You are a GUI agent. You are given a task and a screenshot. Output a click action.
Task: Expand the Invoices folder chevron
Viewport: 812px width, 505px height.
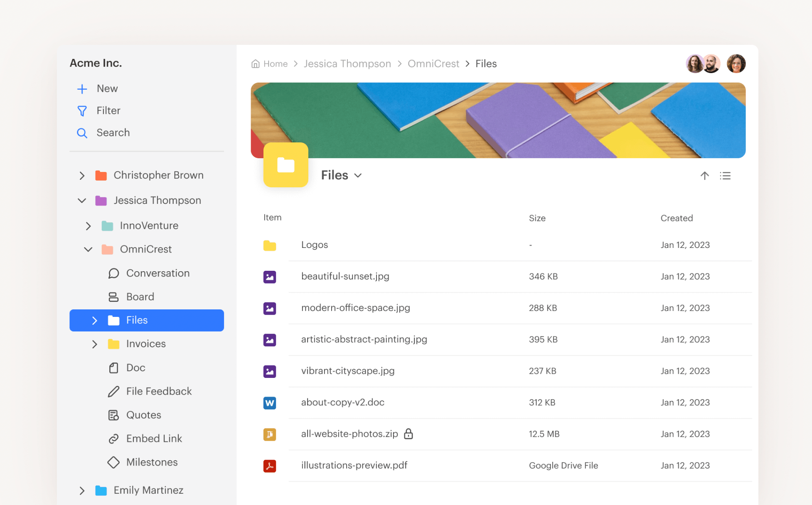click(94, 344)
